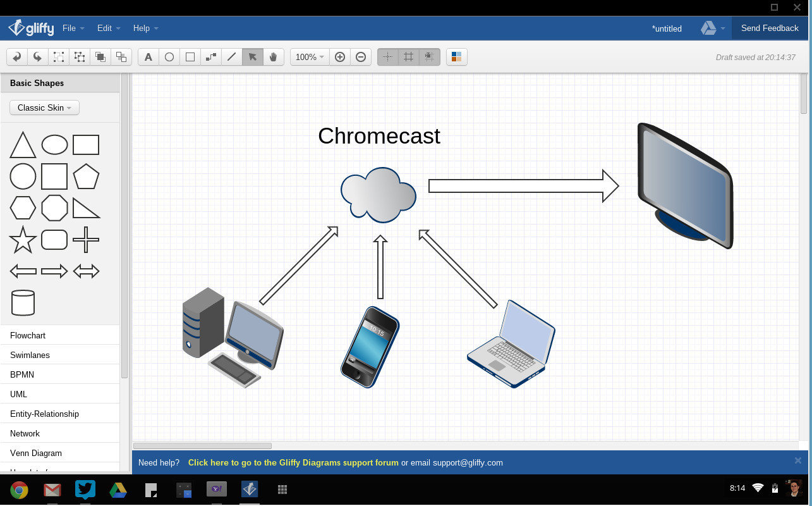Viewport: 812px width, 506px height.
Task: Click the undo arrow in the toolbar
Action: click(x=17, y=57)
